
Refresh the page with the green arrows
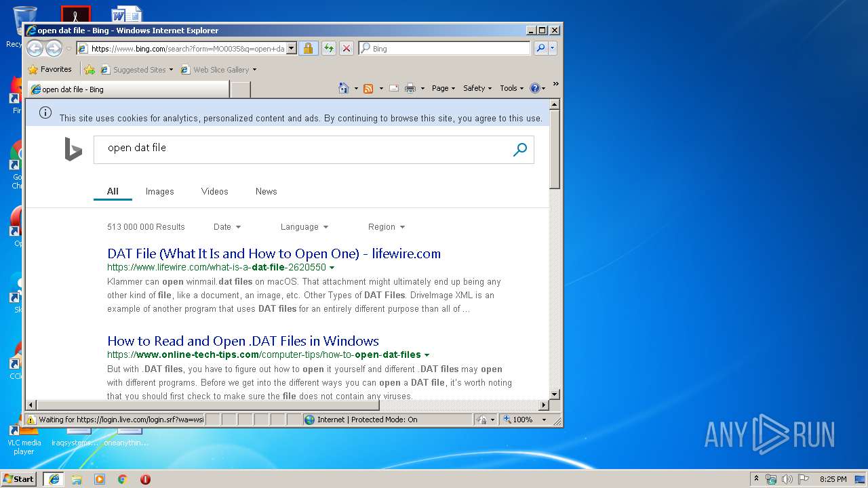click(328, 48)
